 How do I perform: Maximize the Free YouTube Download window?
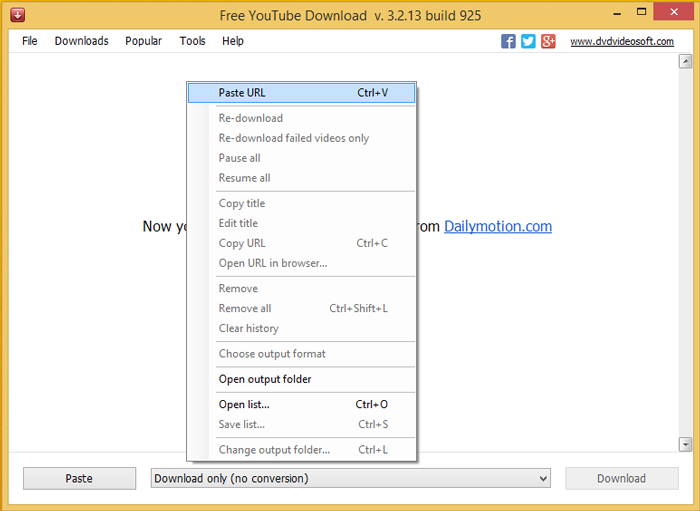pyautogui.click(x=642, y=12)
